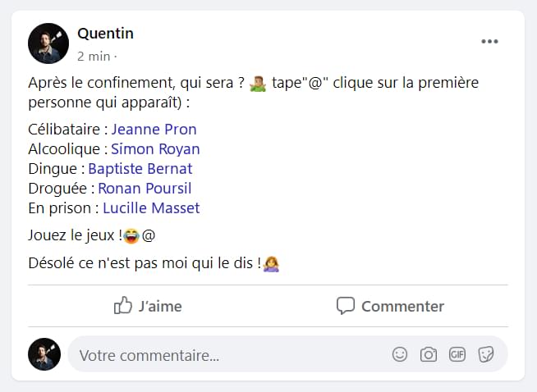
Task: Open tagged profile Lucille Masset
Action: [x=151, y=208]
